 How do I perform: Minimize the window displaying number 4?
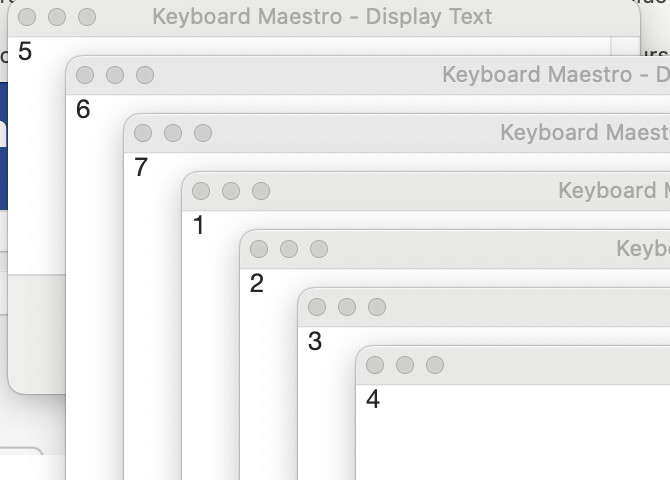click(x=405, y=365)
